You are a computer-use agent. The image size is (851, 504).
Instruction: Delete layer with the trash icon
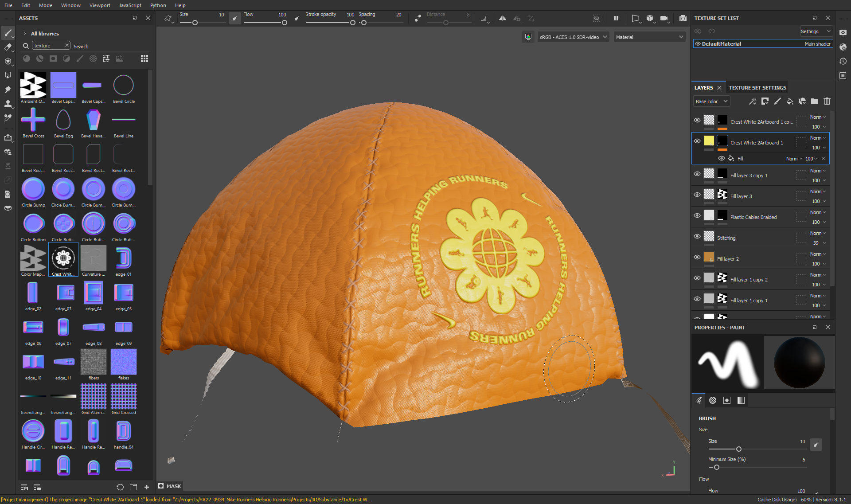[x=827, y=102]
